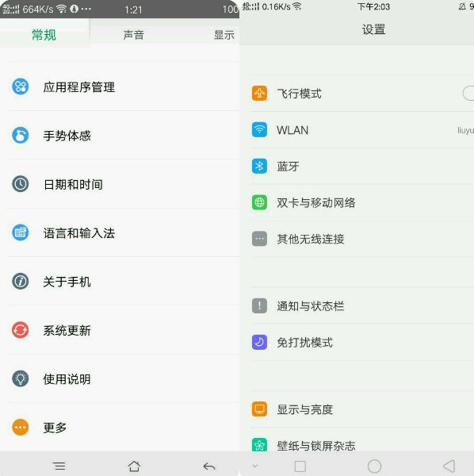Tap the green 双卡与移动网络 globe icon
This screenshot has height=476, width=474.
259,202
